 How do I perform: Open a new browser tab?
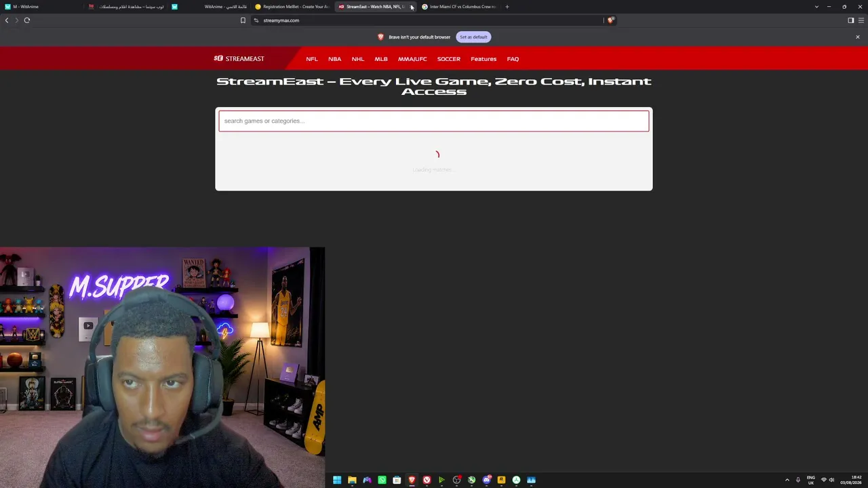[x=507, y=7]
